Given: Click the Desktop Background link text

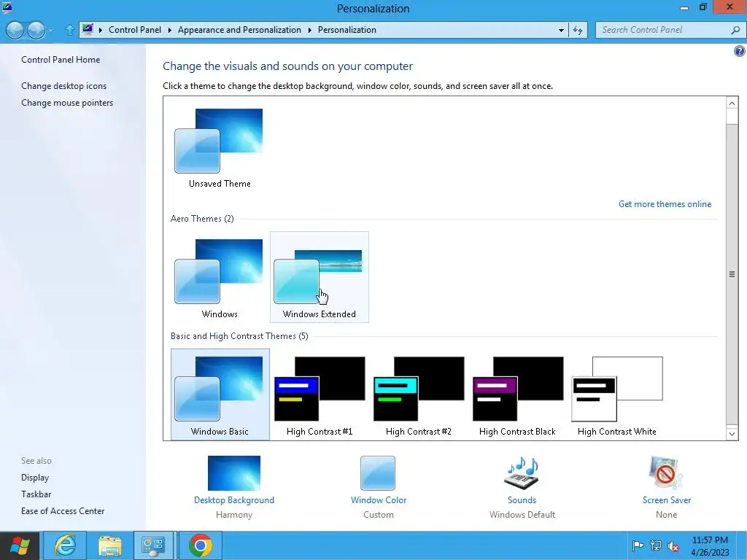Looking at the screenshot, I should [x=234, y=500].
